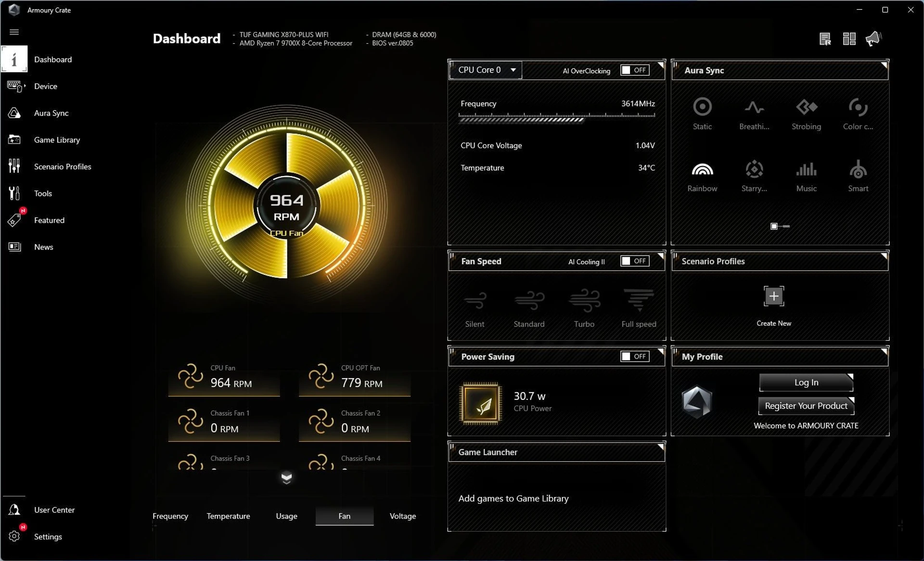
Task: Select Strobing lighting effect
Action: (806, 114)
